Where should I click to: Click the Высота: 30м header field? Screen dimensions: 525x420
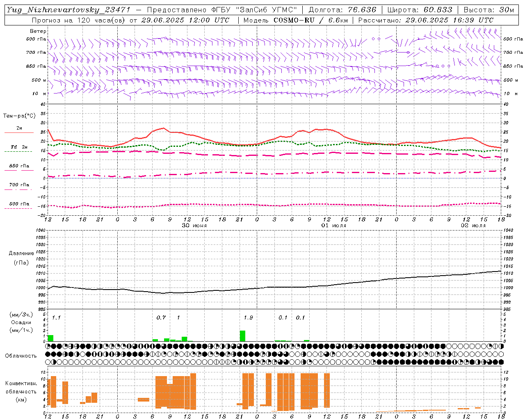pyautogui.click(x=489, y=10)
